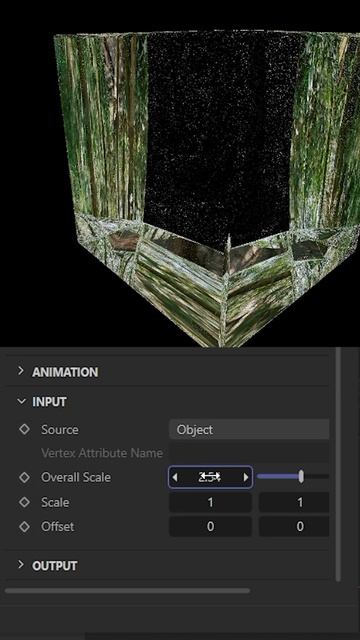This screenshot has height=640, width=360.
Task: Click the first Scale value field
Action: click(x=210, y=502)
